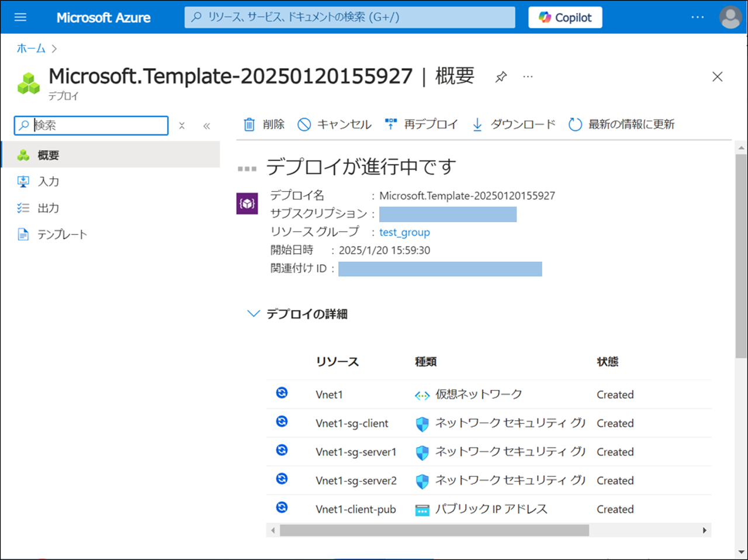Click the Copilot button
The width and height of the screenshot is (748, 560).
[x=565, y=18]
